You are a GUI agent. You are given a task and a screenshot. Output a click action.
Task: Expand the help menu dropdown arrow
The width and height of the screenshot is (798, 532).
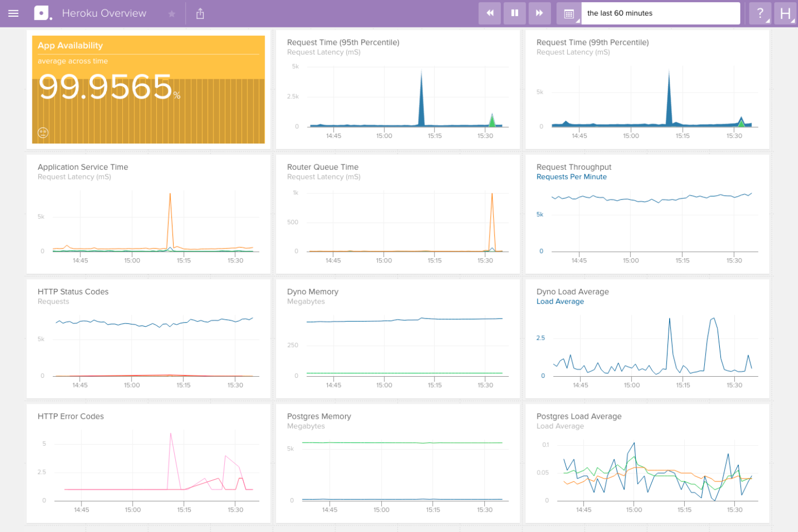click(x=767, y=20)
